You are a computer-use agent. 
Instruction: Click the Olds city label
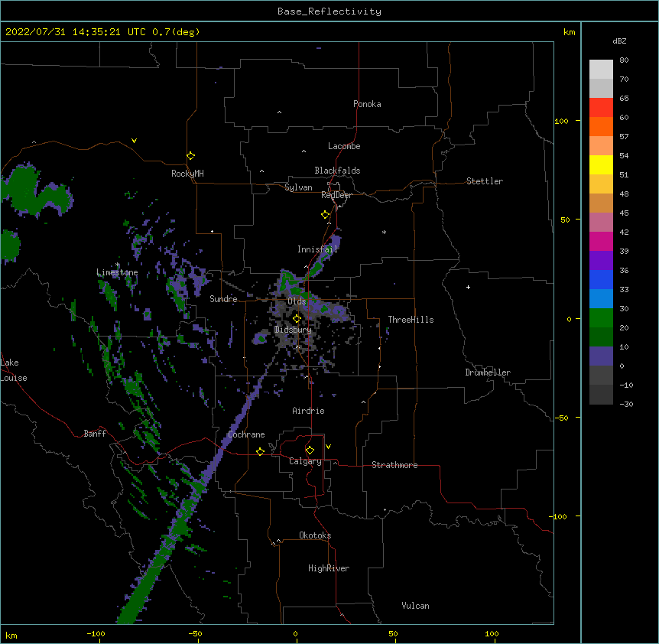(297, 301)
